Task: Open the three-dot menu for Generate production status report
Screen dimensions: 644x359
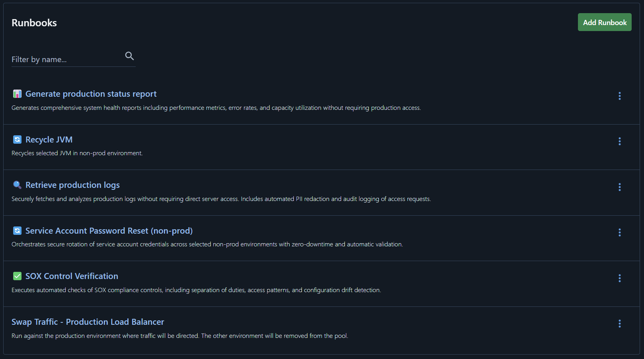Action: point(619,96)
